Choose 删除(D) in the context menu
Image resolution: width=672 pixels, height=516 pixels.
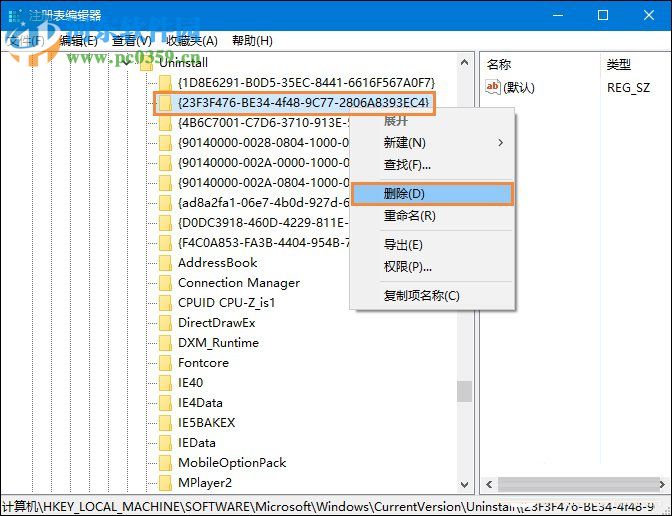coord(432,194)
